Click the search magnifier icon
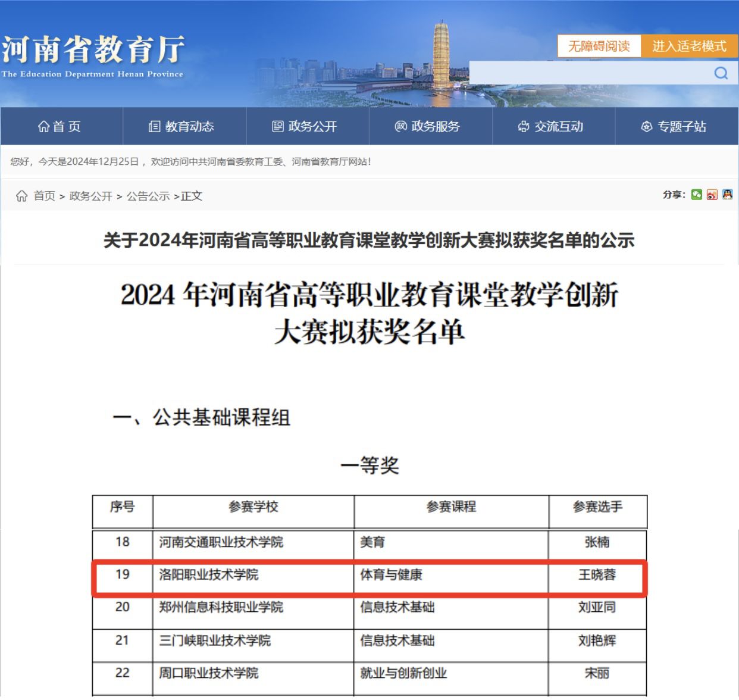The height and width of the screenshot is (700, 739). pyautogui.click(x=721, y=73)
